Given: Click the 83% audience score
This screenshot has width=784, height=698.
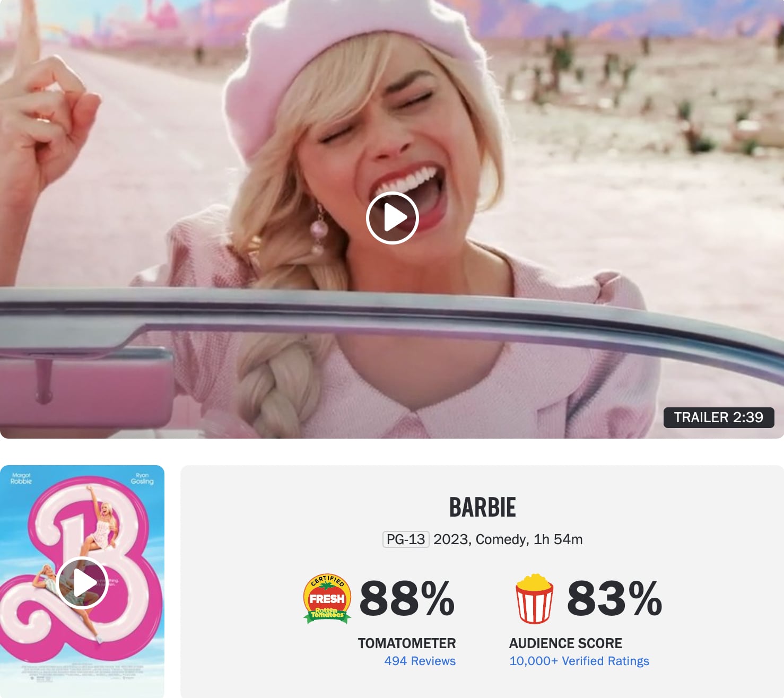Looking at the screenshot, I should pos(614,598).
